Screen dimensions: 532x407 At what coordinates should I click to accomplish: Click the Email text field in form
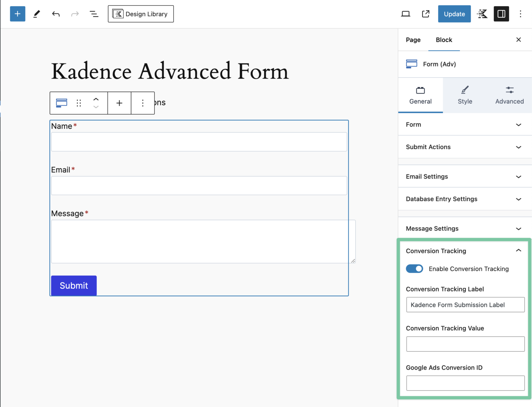tap(199, 186)
